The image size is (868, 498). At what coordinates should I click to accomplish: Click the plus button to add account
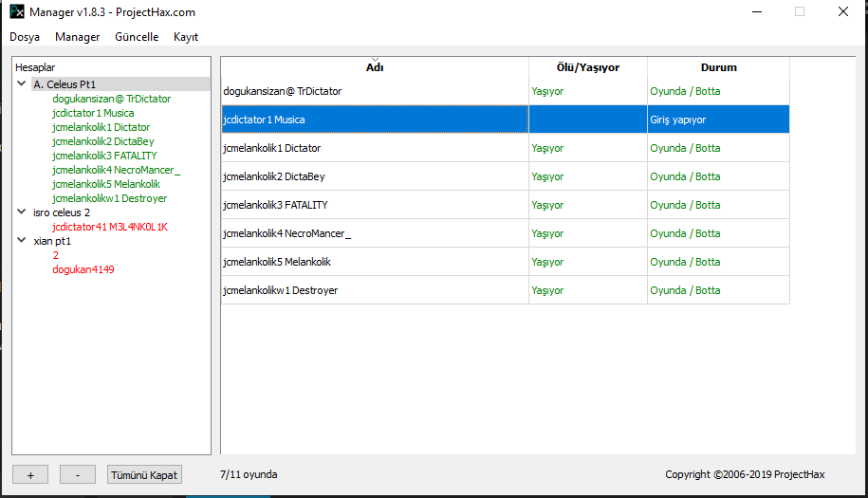pos(30,475)
